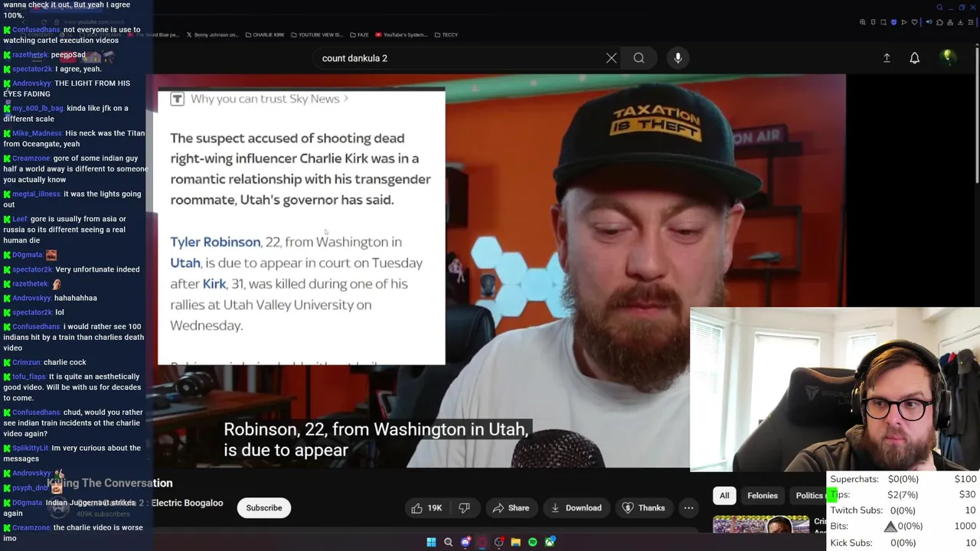
Task: Download this video
Action: (x=576, y=508)
